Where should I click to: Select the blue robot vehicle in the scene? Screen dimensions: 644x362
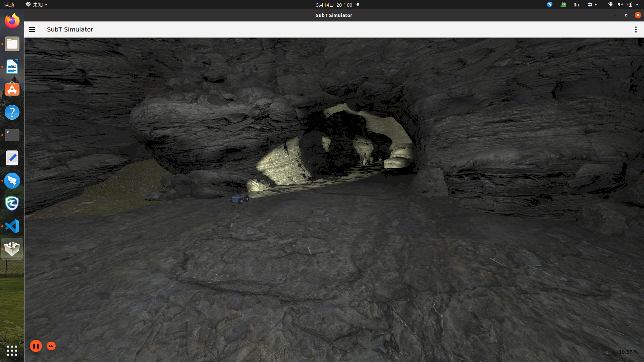pyautogui.click(x=239, y=199)
